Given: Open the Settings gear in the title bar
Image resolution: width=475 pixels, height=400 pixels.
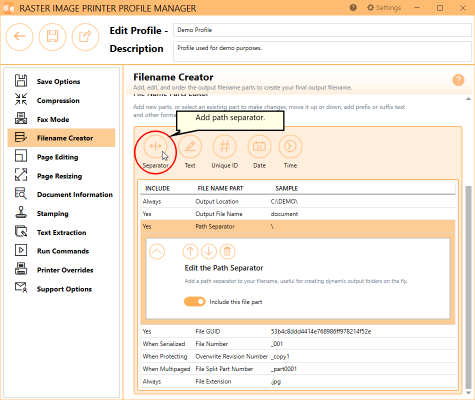Looking at the screenshot, I should [384, 8].
